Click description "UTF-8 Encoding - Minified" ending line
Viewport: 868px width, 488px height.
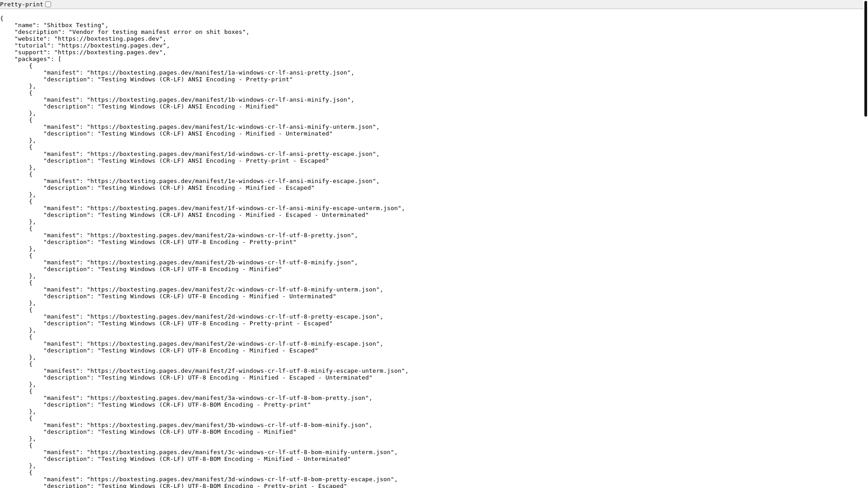coord(163,269)
